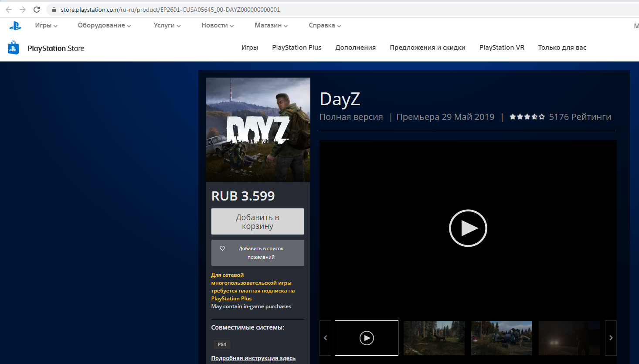Open the PlayStation Plus store tab
The width and height of the screenshot is (639, 364).
(296, 48)
